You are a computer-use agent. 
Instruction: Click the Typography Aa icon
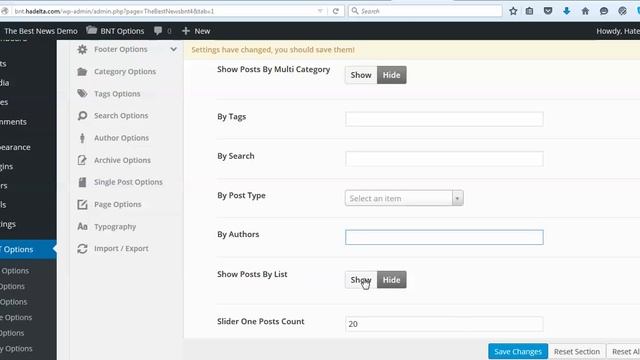[82, 226]
